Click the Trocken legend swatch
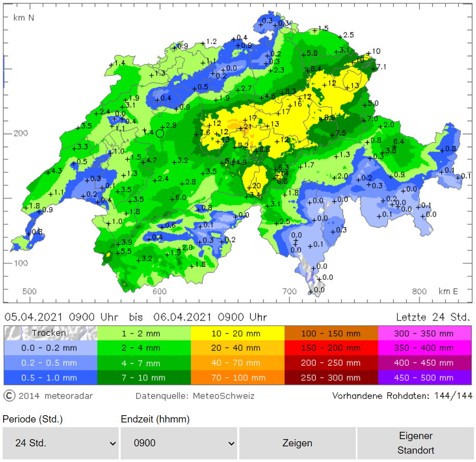Viewport: 476px width, 462px height. (50, 332)
